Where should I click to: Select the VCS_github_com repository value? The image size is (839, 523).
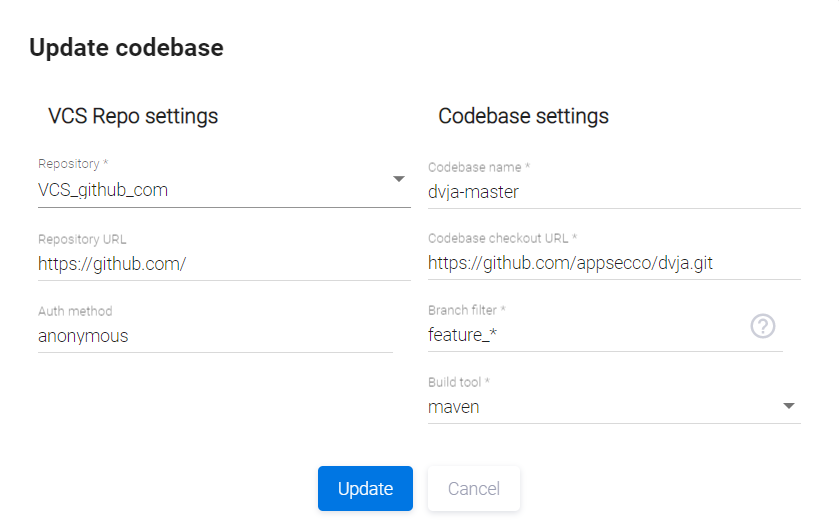point(103,189)
